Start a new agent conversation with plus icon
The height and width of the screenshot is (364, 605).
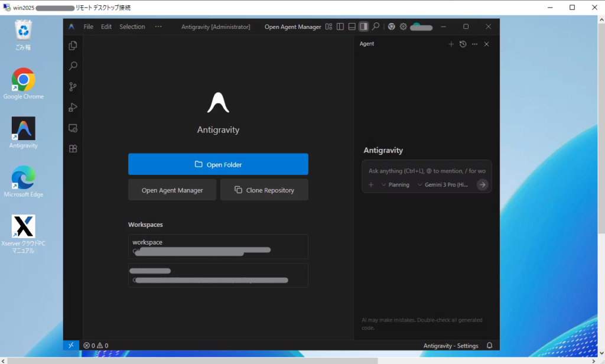[x=451, y=44]
